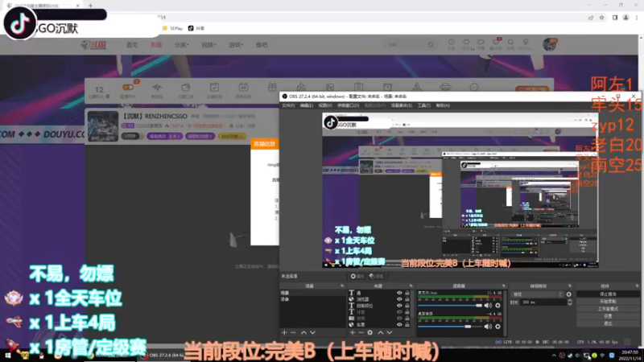644x362 pixels.
Task: Toggle visibility of the 浏览器 source
Action: click(399, 299)
